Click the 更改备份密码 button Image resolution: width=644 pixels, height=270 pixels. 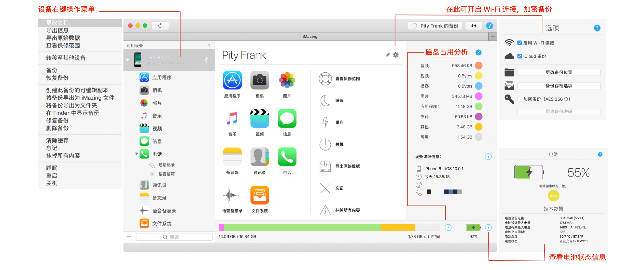point(559,112)
